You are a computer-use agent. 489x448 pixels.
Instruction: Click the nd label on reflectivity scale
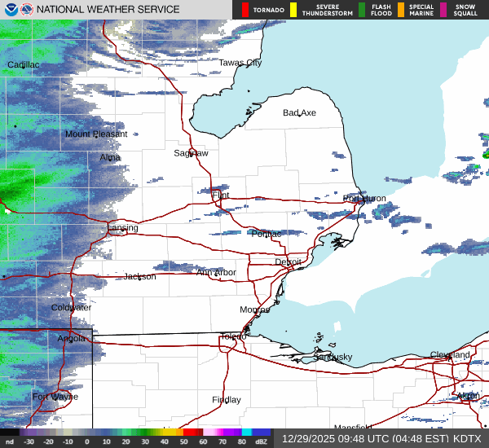pyautogui.click(x=10, y=441)
